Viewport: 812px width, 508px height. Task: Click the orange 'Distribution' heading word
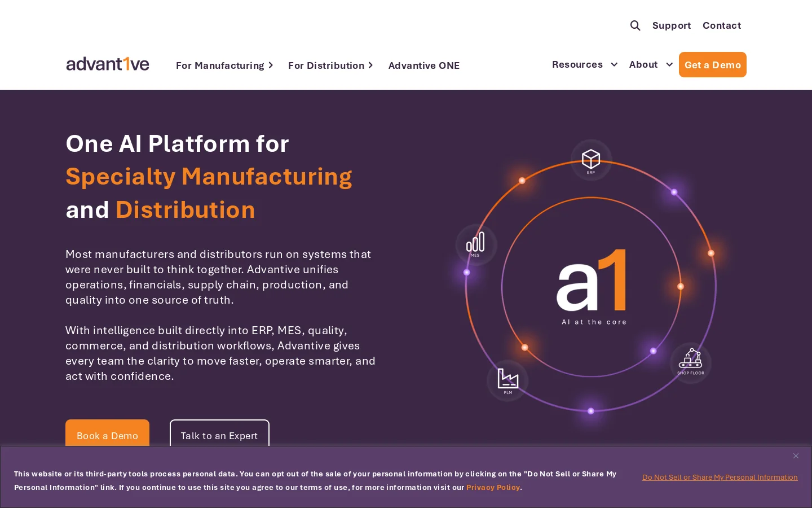186,210
